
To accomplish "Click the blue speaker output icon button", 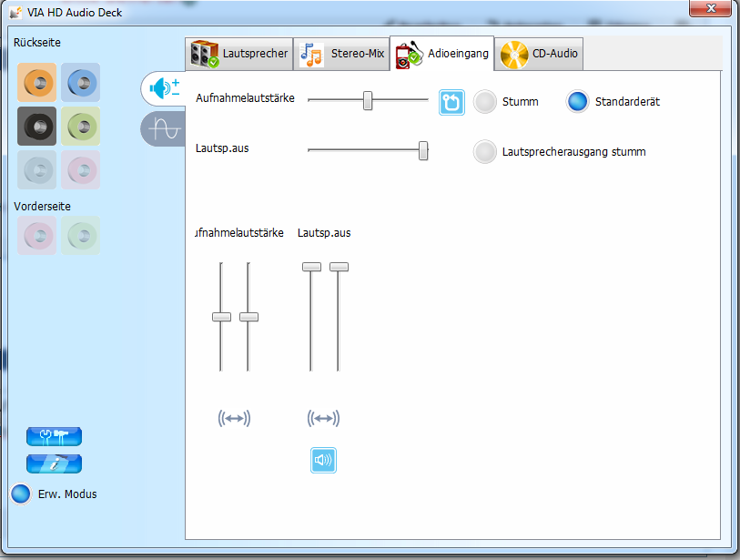I will point(323,460).
